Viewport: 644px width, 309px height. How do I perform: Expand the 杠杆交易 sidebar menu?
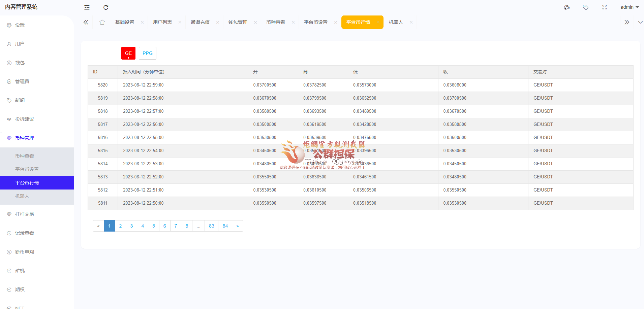point(37,214)
